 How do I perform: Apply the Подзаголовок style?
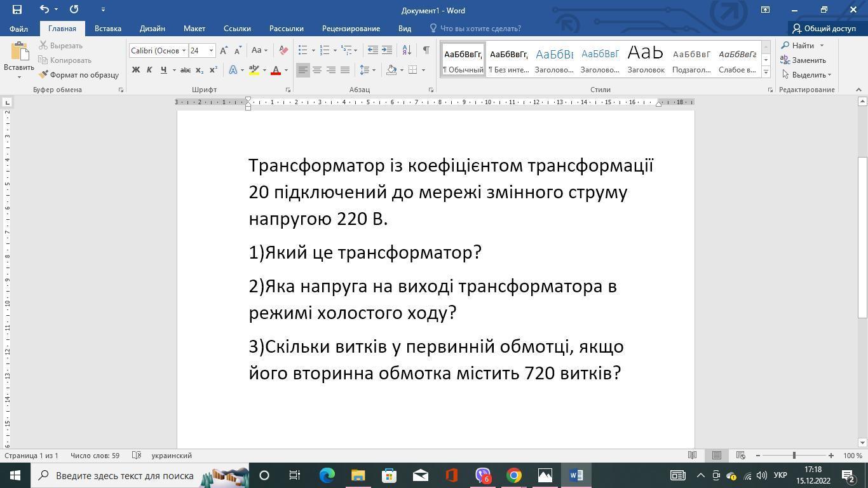click(691, 60)
